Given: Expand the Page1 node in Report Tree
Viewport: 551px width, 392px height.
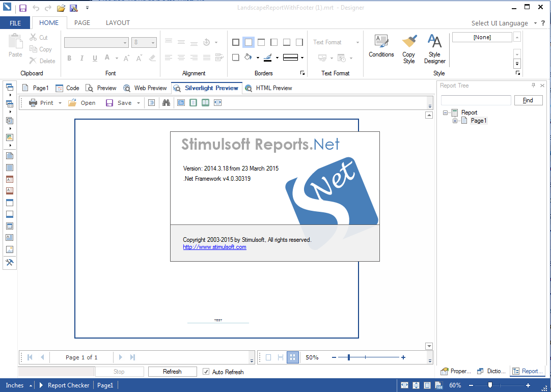Looking at the screenshot, I should pos(455,121).
